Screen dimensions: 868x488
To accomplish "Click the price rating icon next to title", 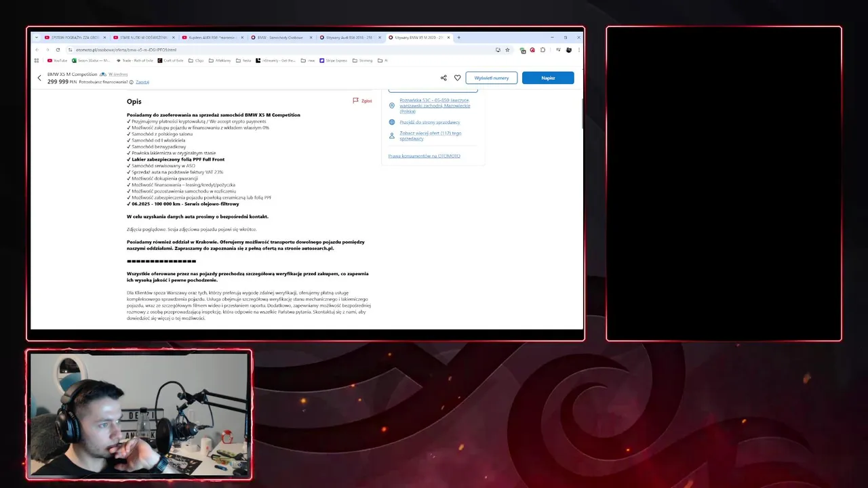I will pyautogui.click(x=103, y=74).
